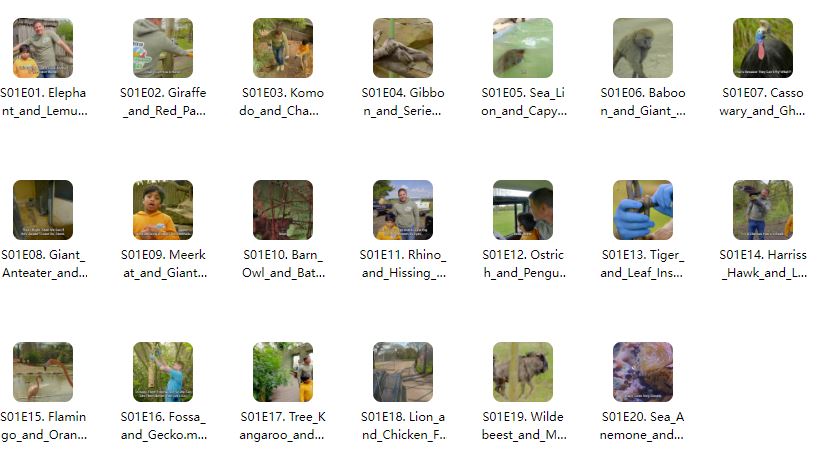Select the S01E01 Elephant and Lemur video thumbnail

(43, 48)
